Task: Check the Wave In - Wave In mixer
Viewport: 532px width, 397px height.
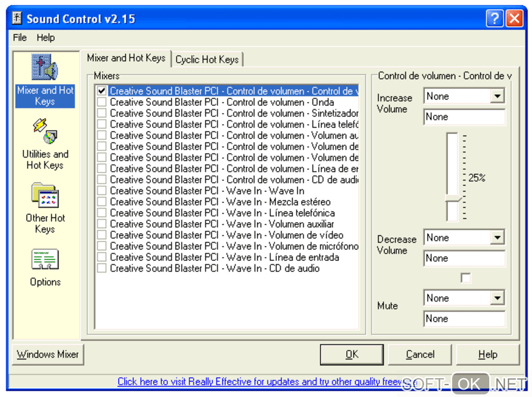Action: (102, 190)
